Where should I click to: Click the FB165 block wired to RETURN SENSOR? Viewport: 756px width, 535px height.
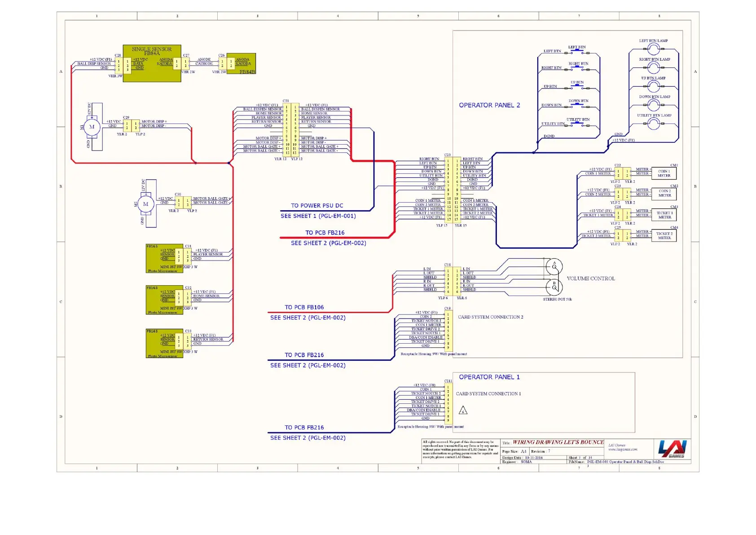tap(165, 344)
